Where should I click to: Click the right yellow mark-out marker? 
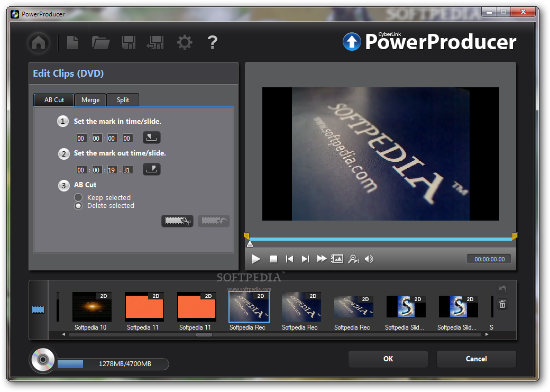[515, 235]
